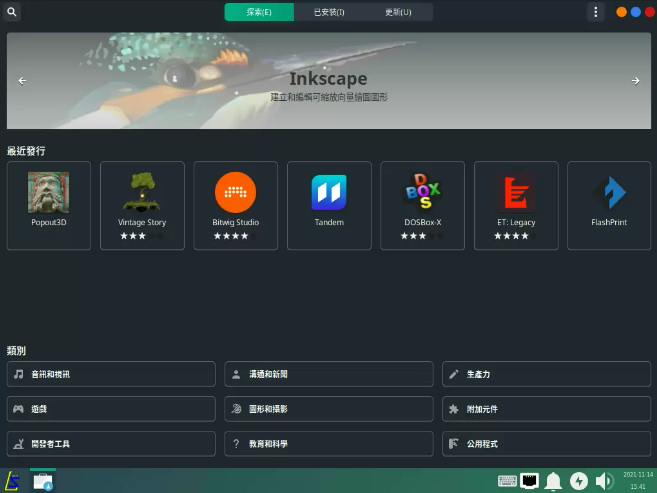Show next featured banner with right arrow

point(636,80)
